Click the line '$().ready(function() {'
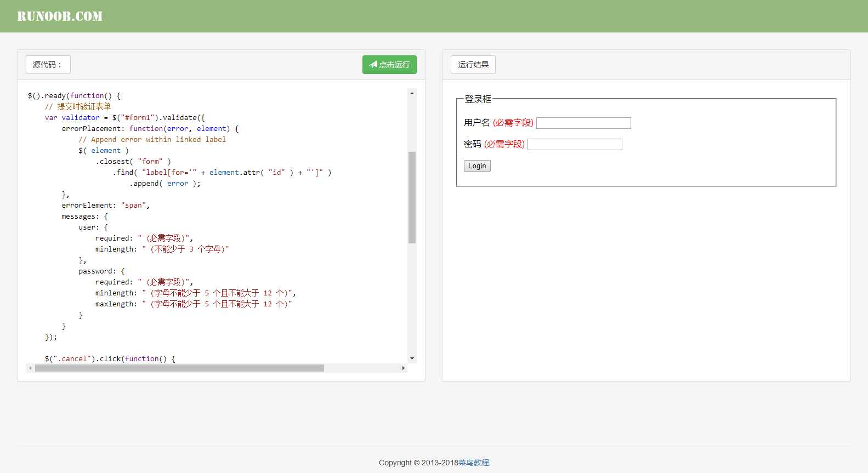This screenshot has width=868, height=473. pos(74,95)
